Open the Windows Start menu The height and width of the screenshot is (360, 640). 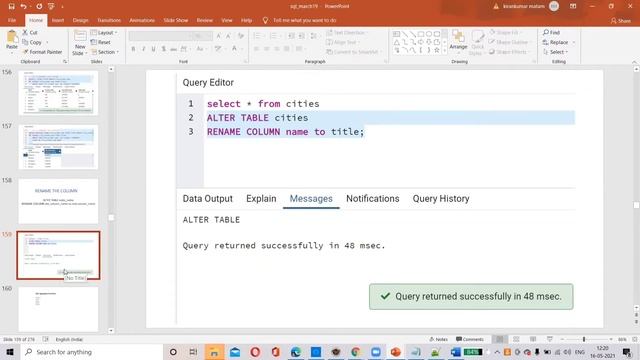10,352
